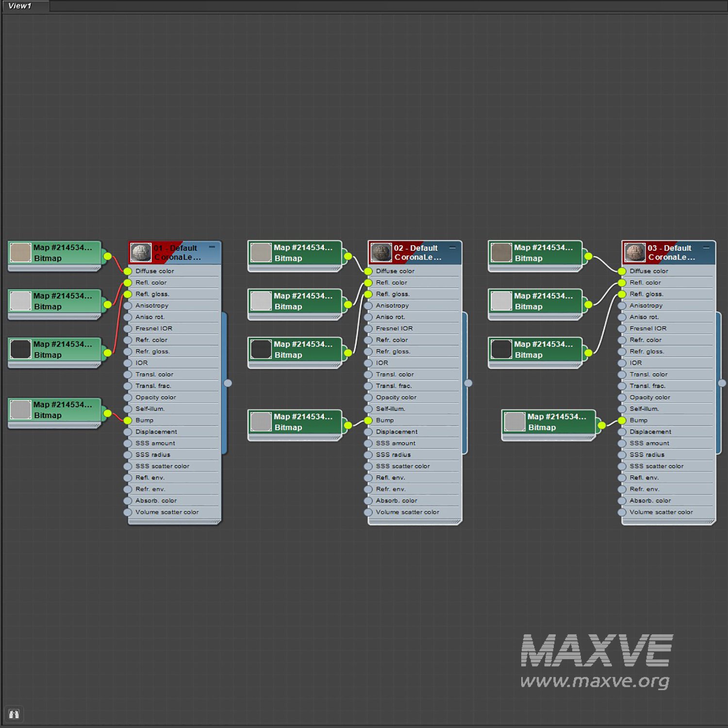
Task: Click the Diffuse color socket on 03 - Default
Action: pyautogui.click(x=622, y=271)
